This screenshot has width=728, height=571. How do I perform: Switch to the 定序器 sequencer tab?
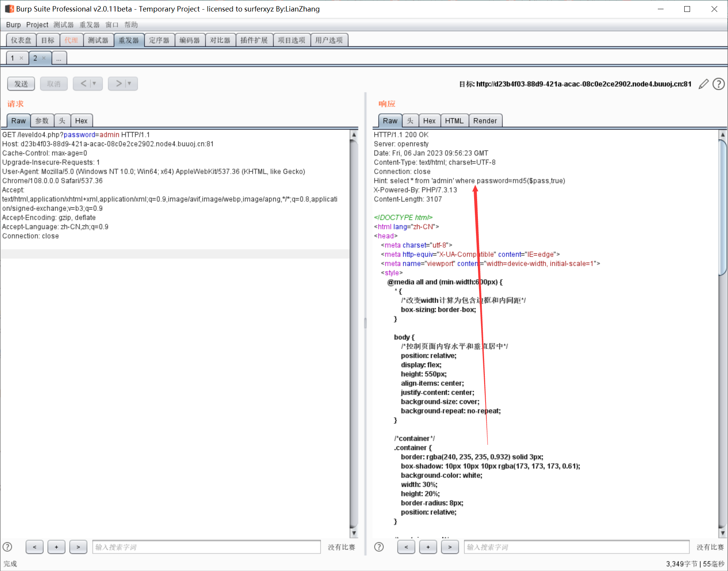click(159, 40)
